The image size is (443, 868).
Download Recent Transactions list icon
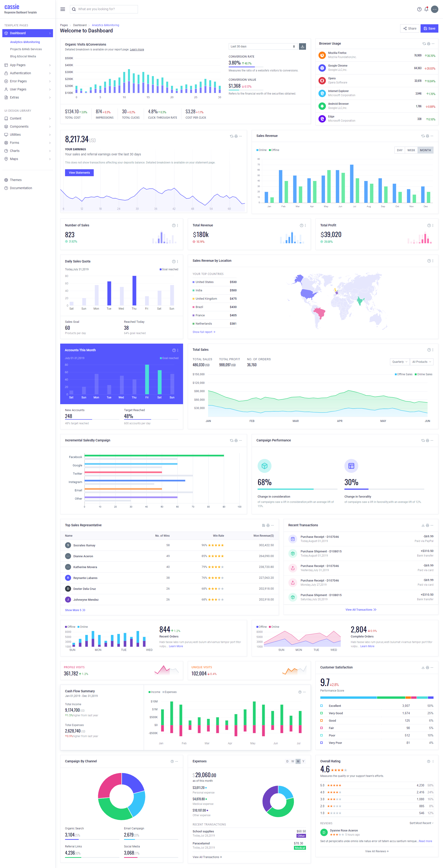click(x=423, y=525)
